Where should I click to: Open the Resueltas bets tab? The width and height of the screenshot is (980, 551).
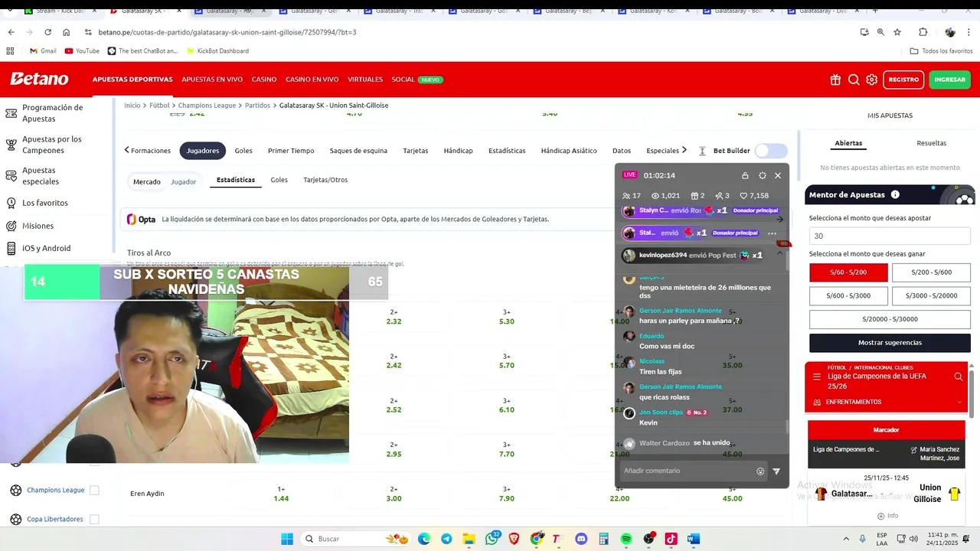pyautogui.click(x=931, y=143)
